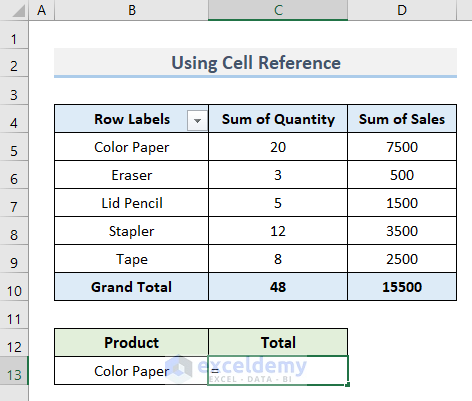Click quantity cell showing 5
Viewport: 472px width, 401px height.
278,203
